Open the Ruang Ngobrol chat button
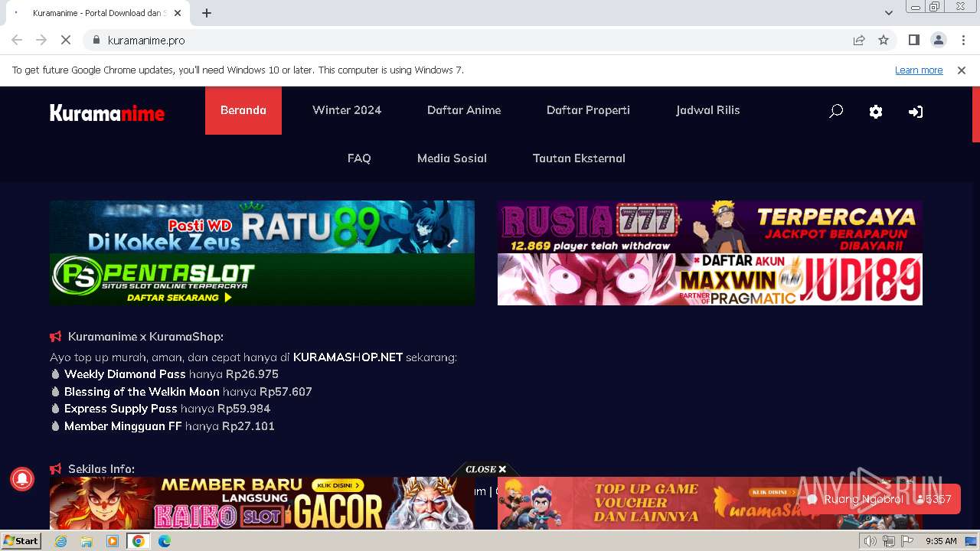Screen dimensions: 980x551 click(x=880, y=499)
